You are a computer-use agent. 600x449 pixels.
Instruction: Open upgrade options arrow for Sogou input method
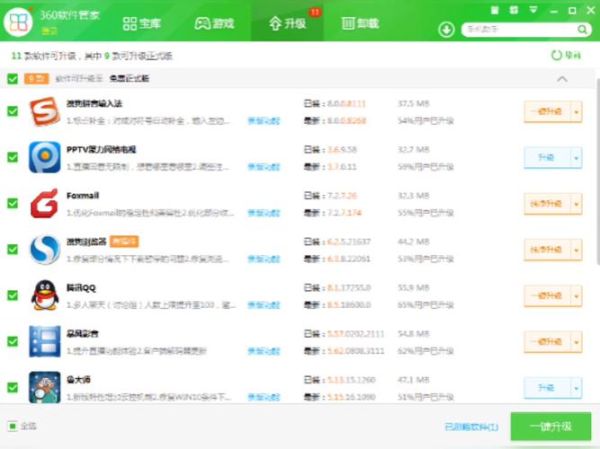576,112
